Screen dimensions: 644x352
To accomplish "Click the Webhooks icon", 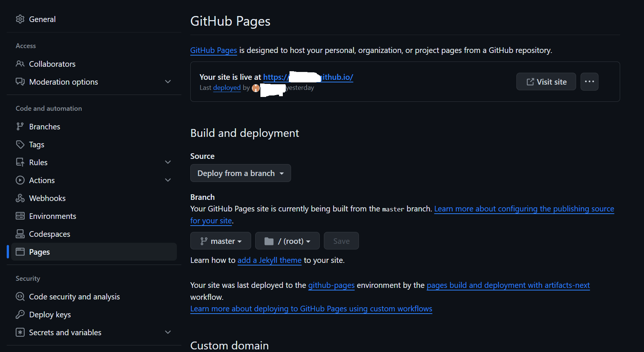I will point(20,198).
